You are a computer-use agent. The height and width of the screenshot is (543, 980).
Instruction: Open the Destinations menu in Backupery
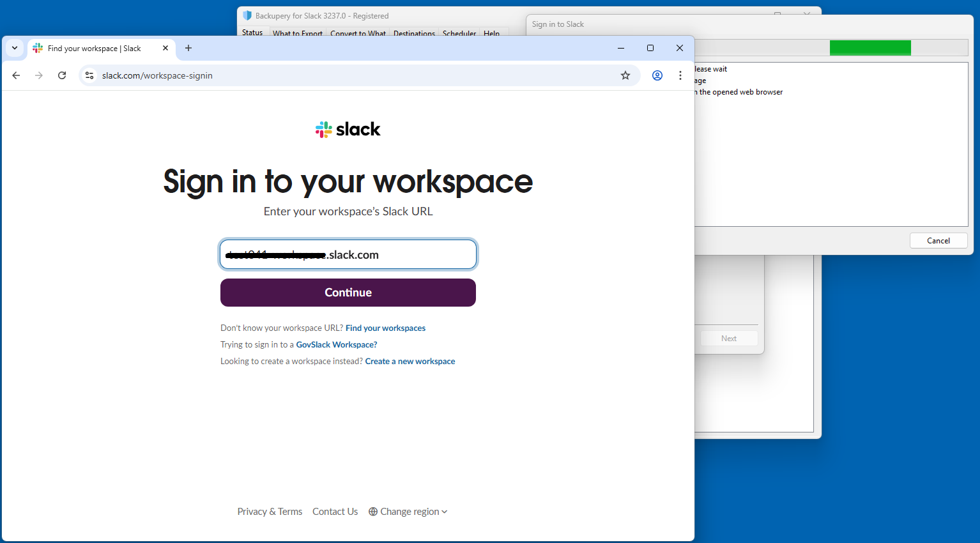pos(414,33)
